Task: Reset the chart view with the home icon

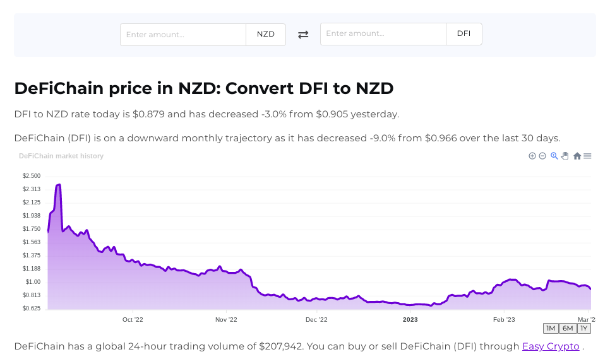Action: 577,156
